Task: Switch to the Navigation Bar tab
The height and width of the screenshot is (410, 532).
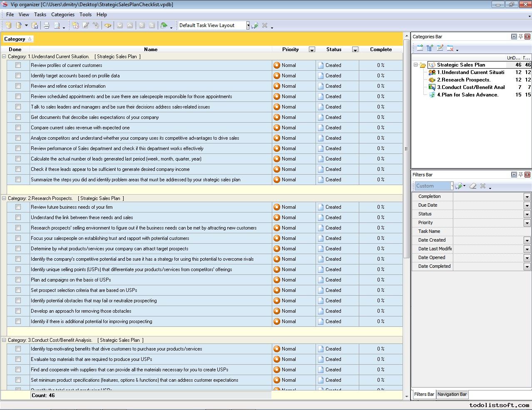Action: coord(452,394)
